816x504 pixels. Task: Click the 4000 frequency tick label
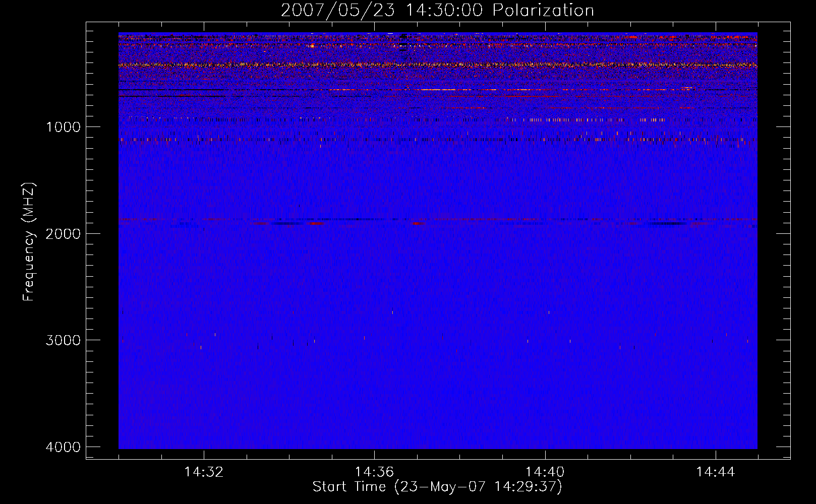(63, 447)
